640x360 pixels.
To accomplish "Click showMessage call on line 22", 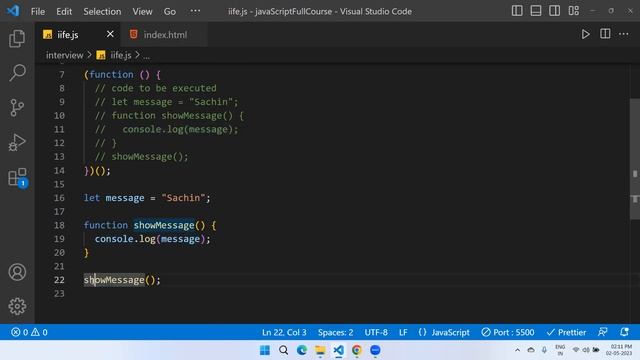I will [114, 280].
